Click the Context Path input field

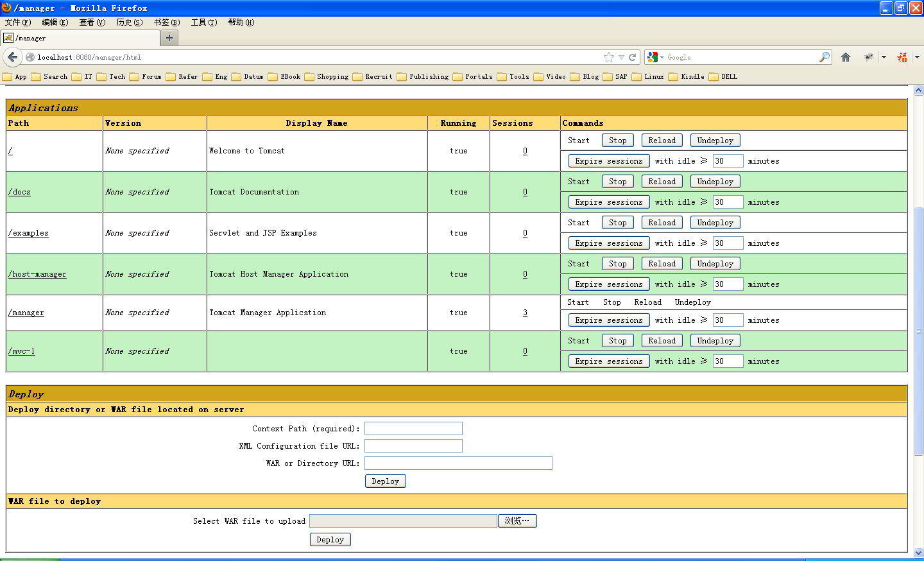[413, 428]
